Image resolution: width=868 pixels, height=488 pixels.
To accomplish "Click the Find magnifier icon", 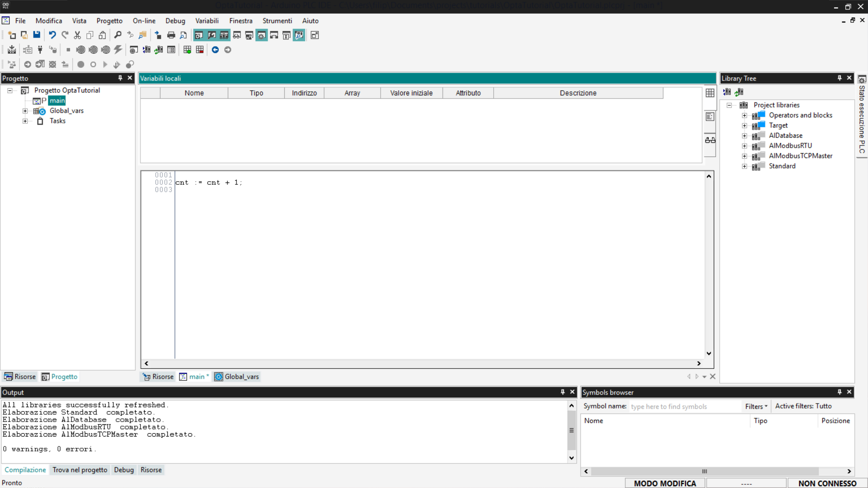I will click(x=118, y=35).
